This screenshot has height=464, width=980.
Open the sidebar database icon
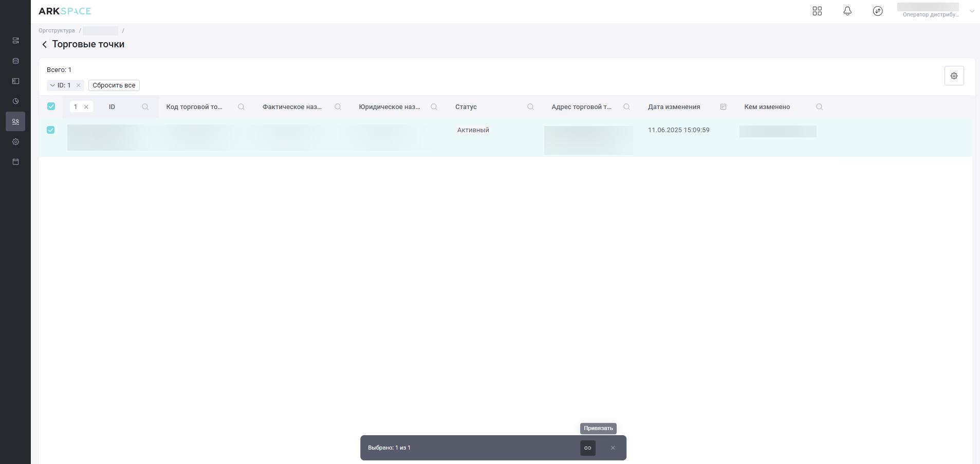15,61
